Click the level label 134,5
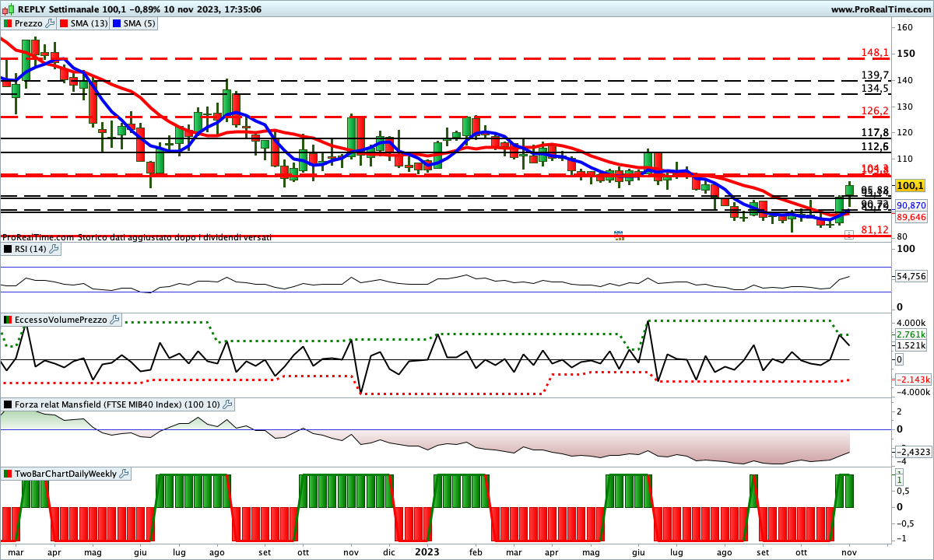 (x=875, y=89)
